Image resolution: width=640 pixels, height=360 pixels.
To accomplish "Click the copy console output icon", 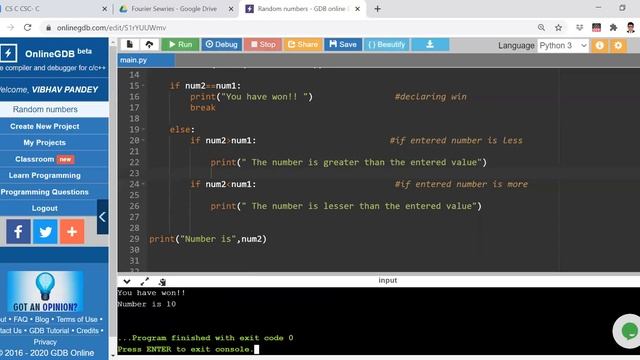I will pos(162,282).
